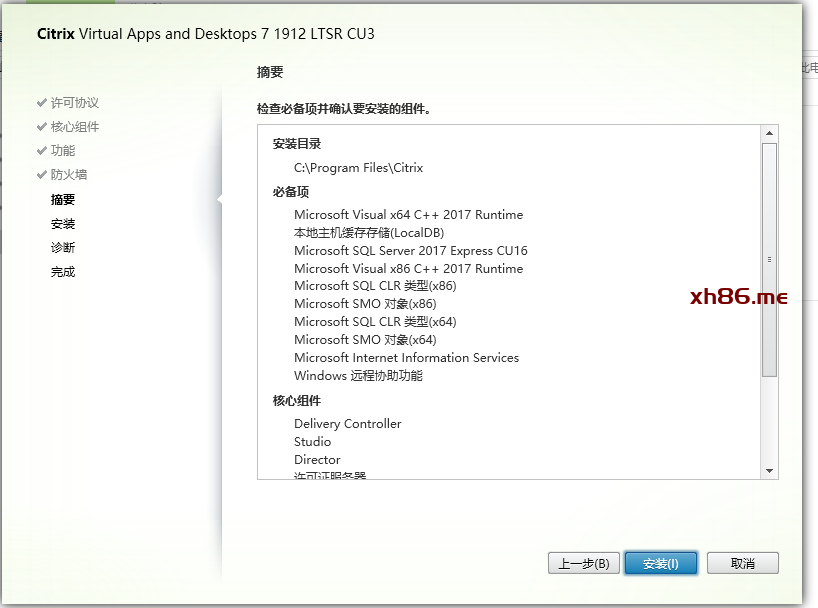Click Microsoft SMO 对象(x86) entry
The width and height of the screenshot is (818, 608).
click(x=365, y=304)
